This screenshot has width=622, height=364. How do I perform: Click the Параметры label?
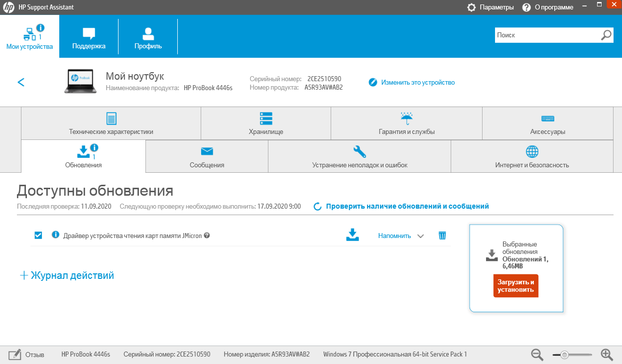pyautogui.click(x=497, y=7)
